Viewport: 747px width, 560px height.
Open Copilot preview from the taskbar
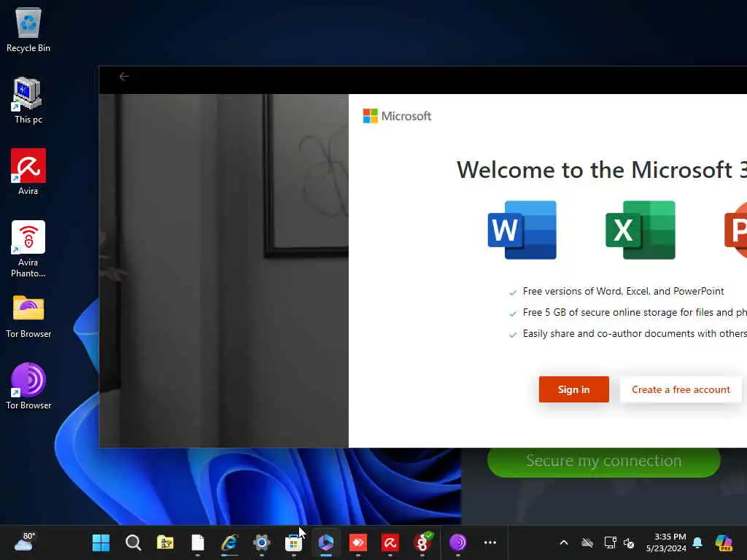pos(724,542)
